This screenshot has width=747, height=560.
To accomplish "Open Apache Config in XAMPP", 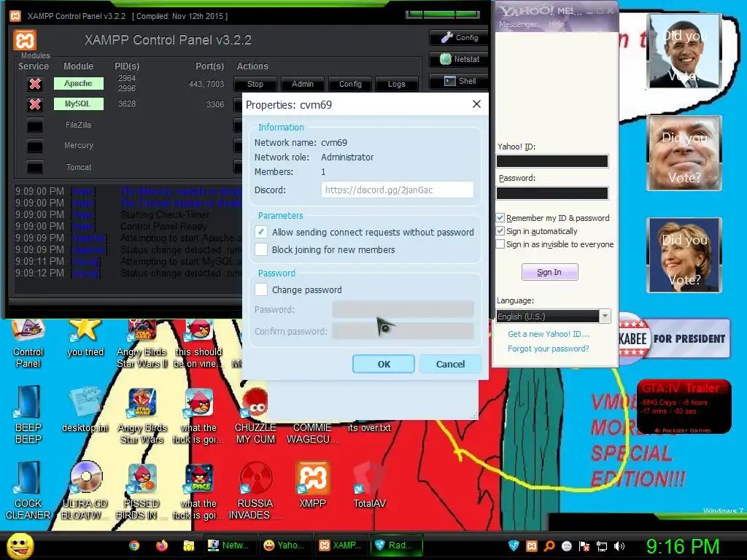I will [x=350, y=84].
